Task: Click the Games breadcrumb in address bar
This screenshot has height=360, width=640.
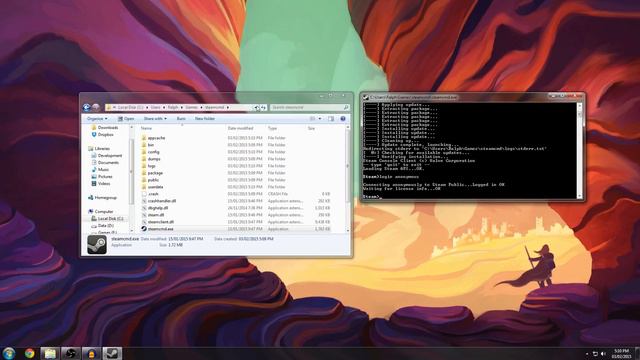Action: coord(191,107)
